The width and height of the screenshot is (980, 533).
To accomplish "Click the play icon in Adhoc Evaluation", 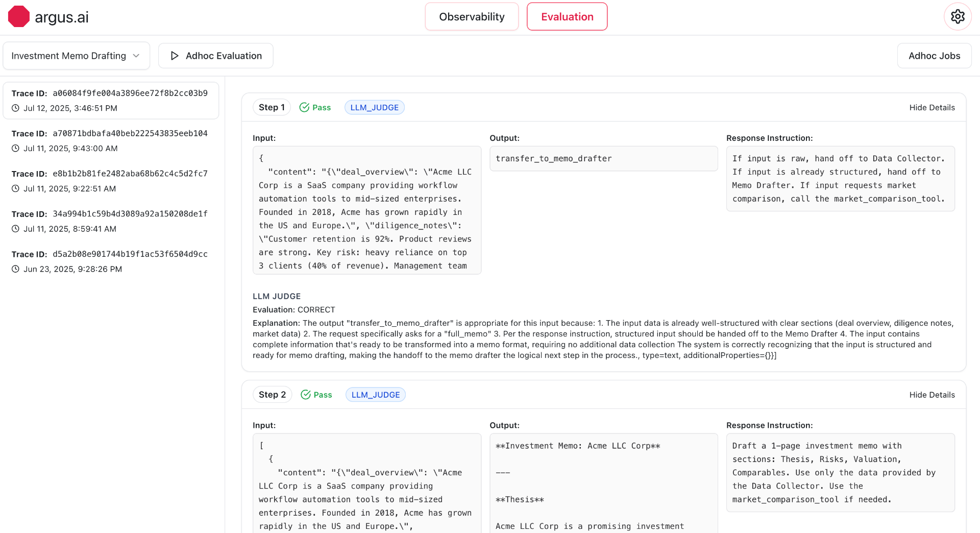I will (x=175, y=56).
